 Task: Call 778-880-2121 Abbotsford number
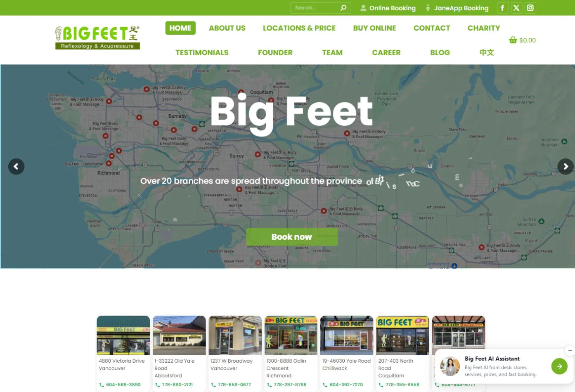[177, 385]
